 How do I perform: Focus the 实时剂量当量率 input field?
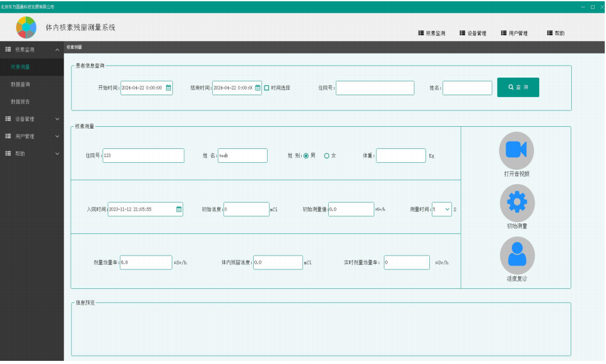(407, 262)
